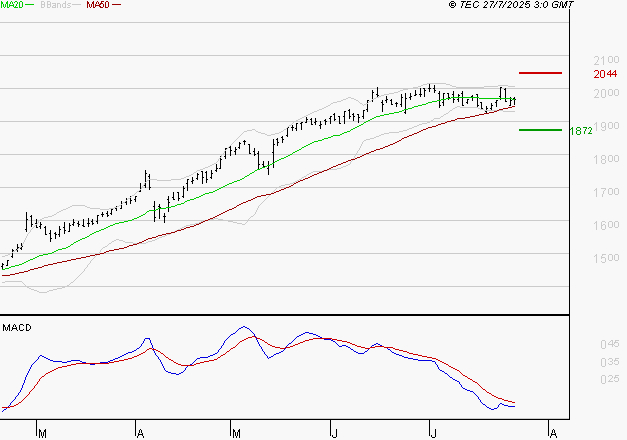Click the 1500 price axis label
Viewport: 627px width, 440px height.
(607, 258)
